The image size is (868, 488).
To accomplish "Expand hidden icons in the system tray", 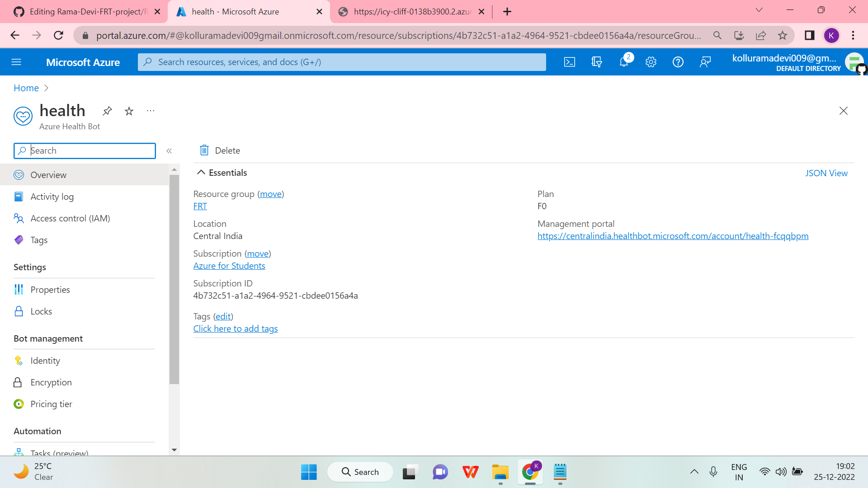I will pos(695,471).
